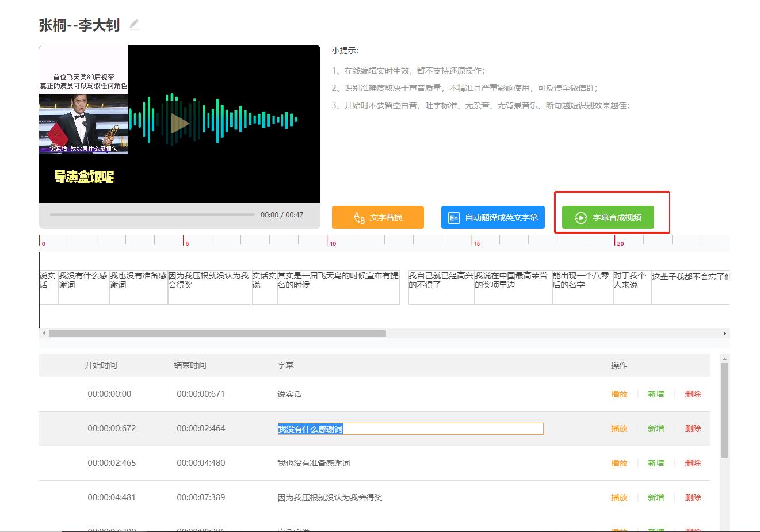760x532 pixels.
Task: Click the subtitle input field being edited
Action: 410,428
